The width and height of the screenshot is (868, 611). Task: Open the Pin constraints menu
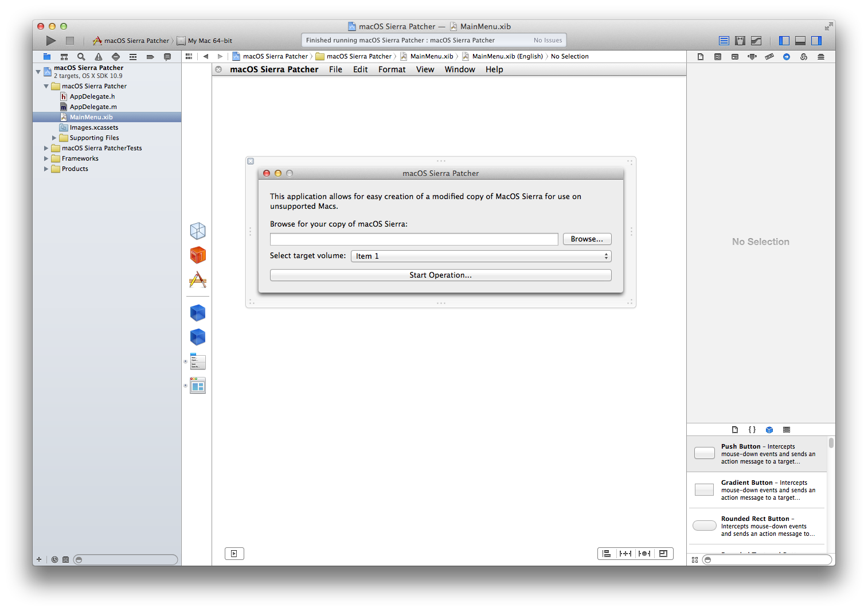[625, 554]
